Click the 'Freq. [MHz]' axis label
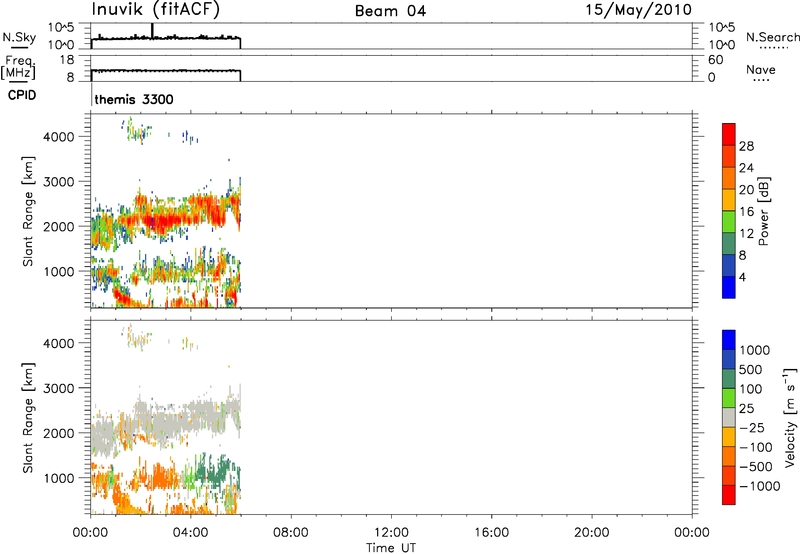The width and height of the screenshot is (800, 554). (x=18, y=67)
